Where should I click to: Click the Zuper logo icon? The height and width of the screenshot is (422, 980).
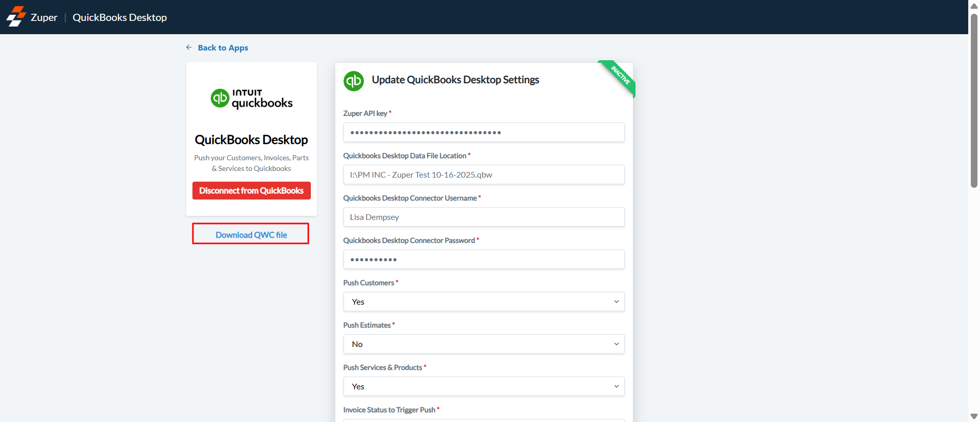click(16, 16)
